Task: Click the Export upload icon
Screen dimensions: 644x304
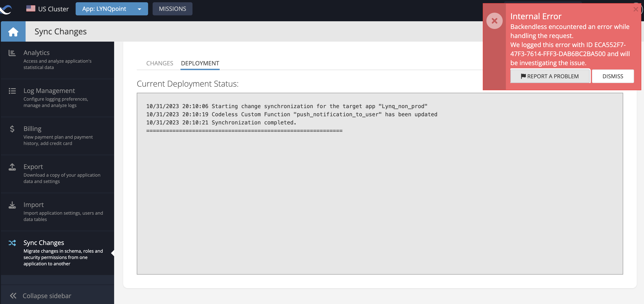Action: click(x=12, y=167)
